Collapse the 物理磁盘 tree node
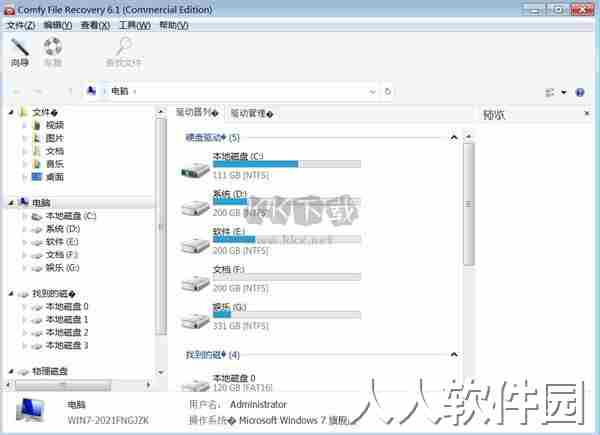The width and height of the screenshot is (600, 435). click(11, 371)
